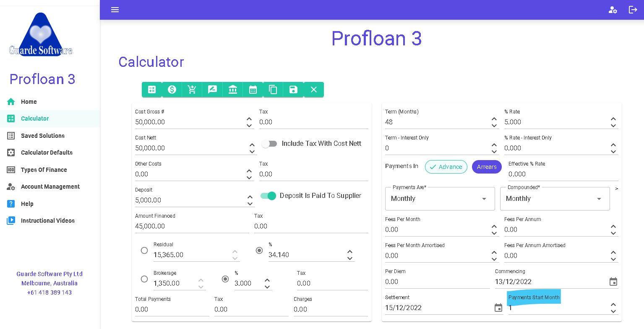
Task: Open the Commencing date picker calendar icon
Action: click(613, 282)
